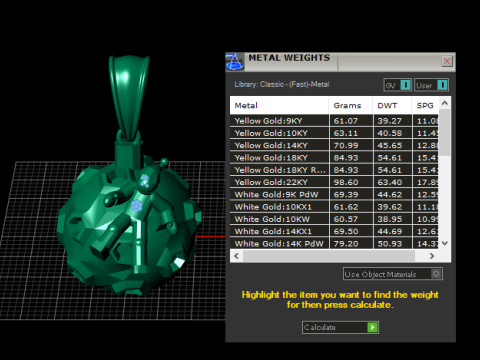480x360 pixels.
Task: Sort by the Metal column header
Action: pyautogui.click(x=279, y=106)
